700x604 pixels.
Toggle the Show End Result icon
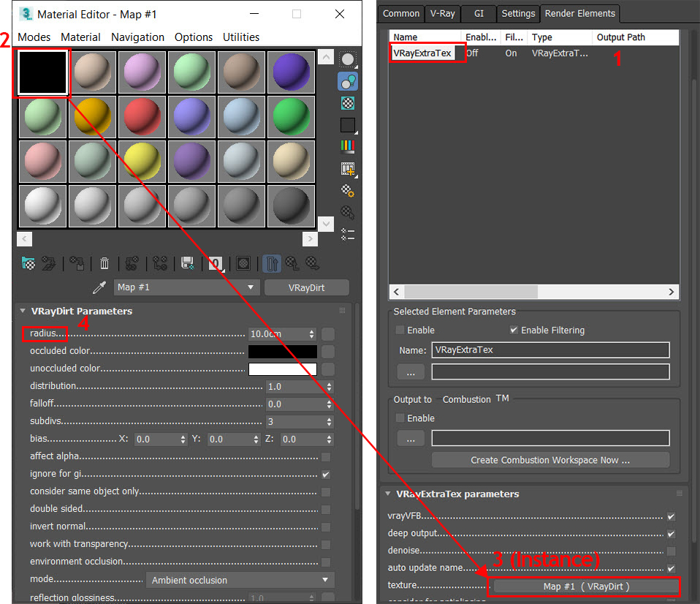click(x=272, y=263)
